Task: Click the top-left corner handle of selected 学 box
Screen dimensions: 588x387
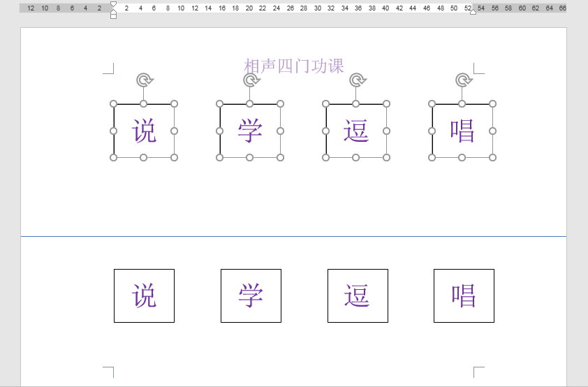Action: click(220, 104)
